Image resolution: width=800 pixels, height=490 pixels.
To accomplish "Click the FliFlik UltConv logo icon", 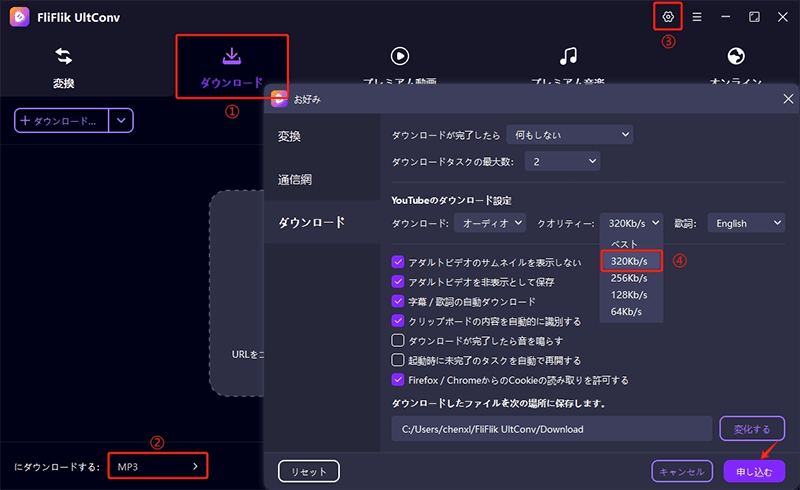I will pos(19,17).
